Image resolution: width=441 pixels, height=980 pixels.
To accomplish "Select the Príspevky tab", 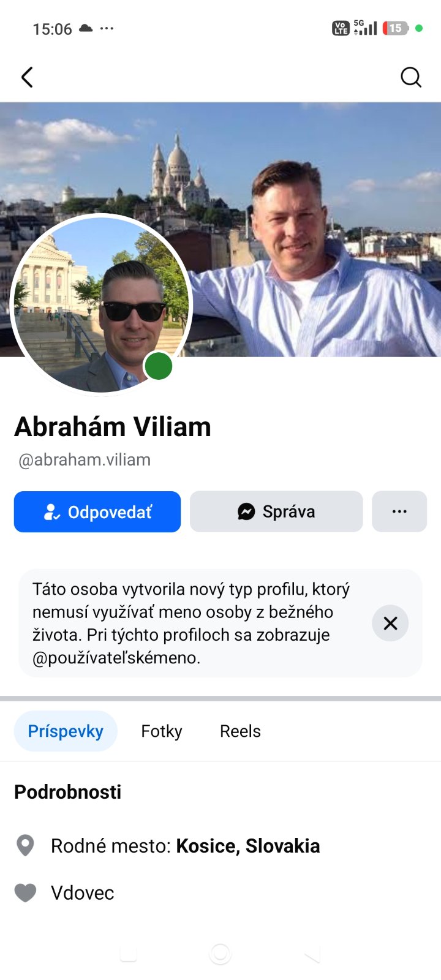I will tap(66, 731).
